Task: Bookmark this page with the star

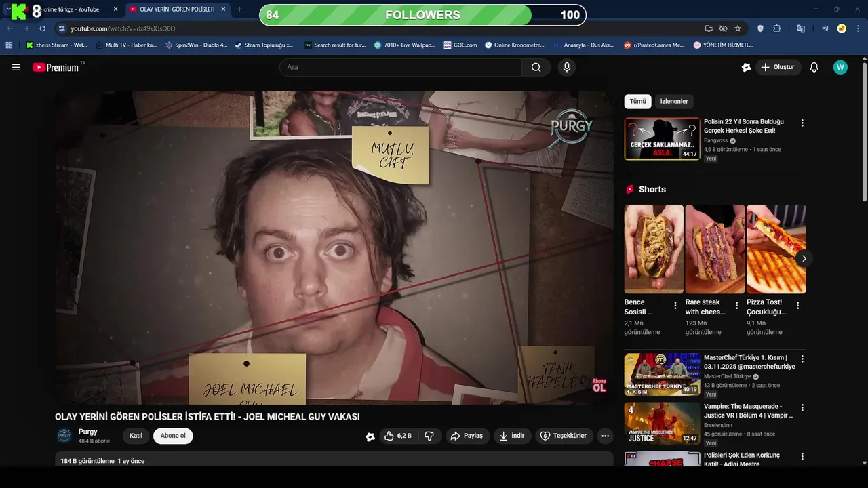Action: tap(738, 28)
